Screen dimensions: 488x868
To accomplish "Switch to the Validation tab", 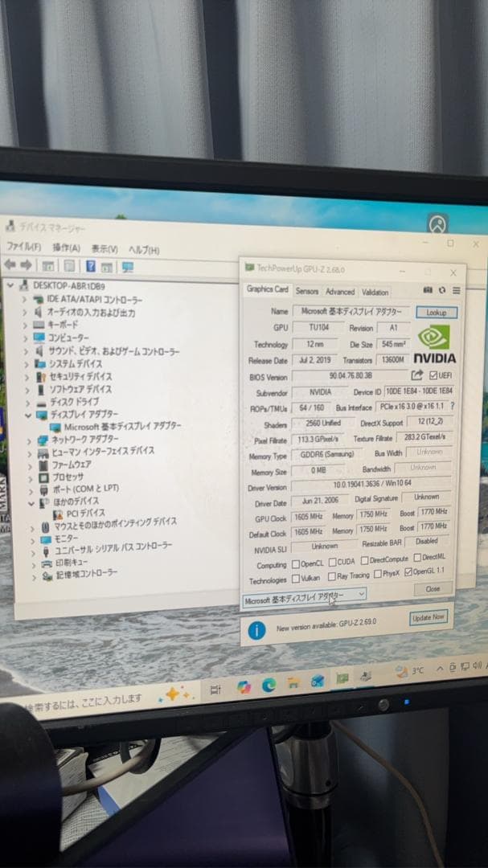I will click(375, 292).
